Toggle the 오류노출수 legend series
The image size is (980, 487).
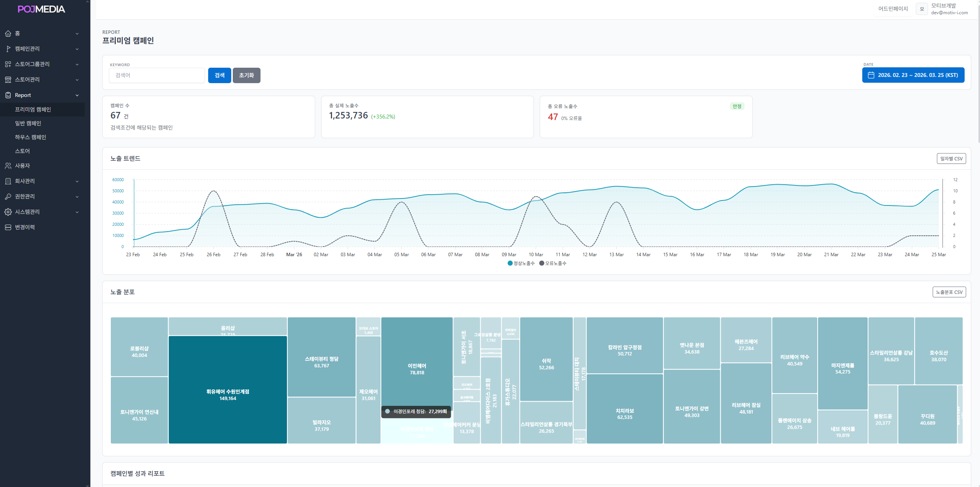click(x=553, y=264)
